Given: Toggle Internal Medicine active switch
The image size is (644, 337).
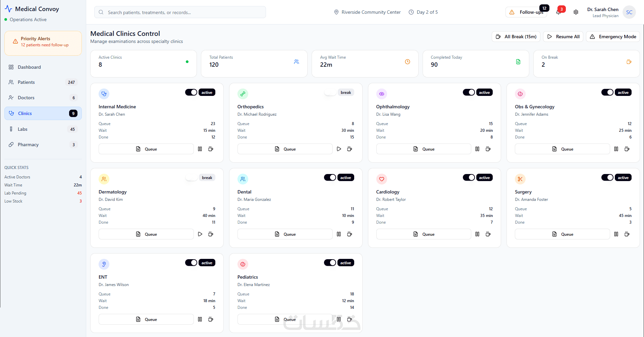Looking at the screenshot, I should [x=191, y=92].
